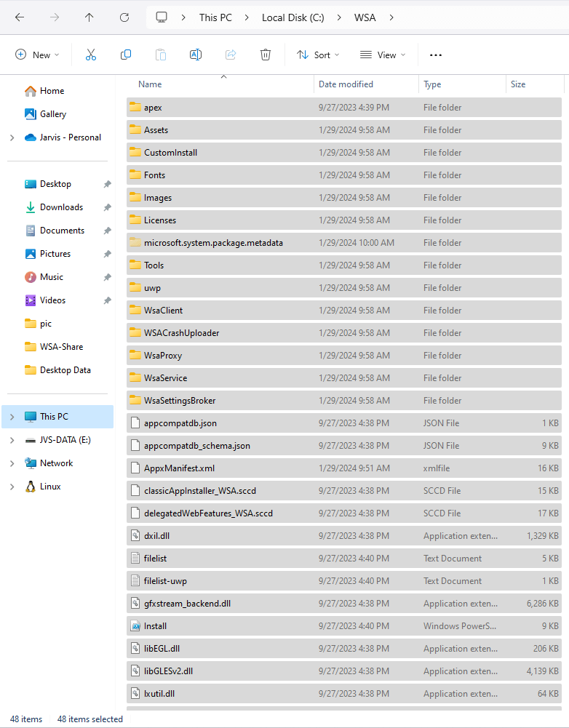Viewport: 569px width, 728px height.
Task: Click This PC in the address breadcrumb
Action: [x=215, y=17]
